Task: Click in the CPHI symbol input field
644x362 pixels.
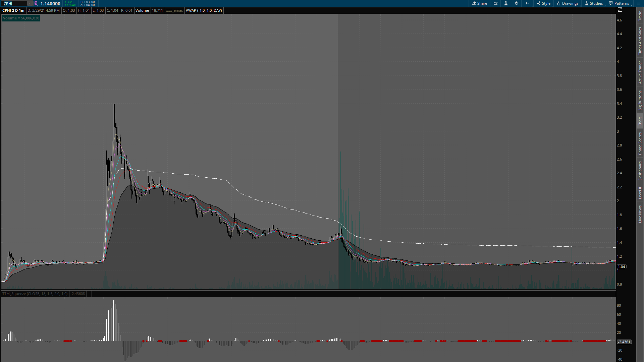Action: 14,3
